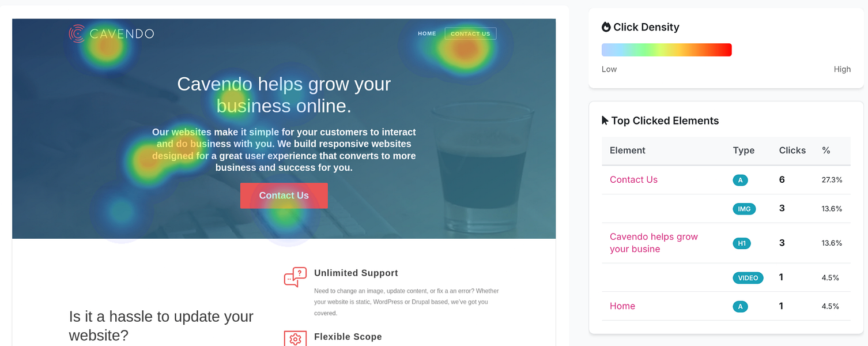The image size is (868, 346).
Task: Open the Home link in clicked elements
Action: pyautogui.click(x=622, y=306)
